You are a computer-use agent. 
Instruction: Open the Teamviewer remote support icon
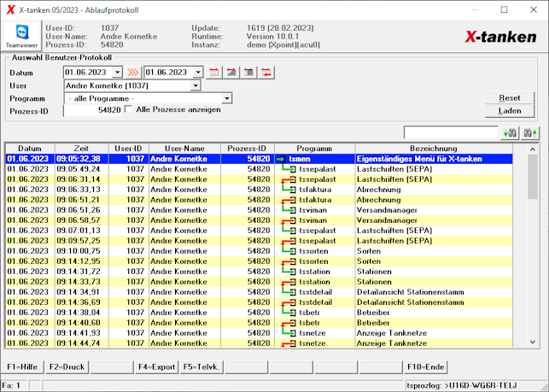21,36
